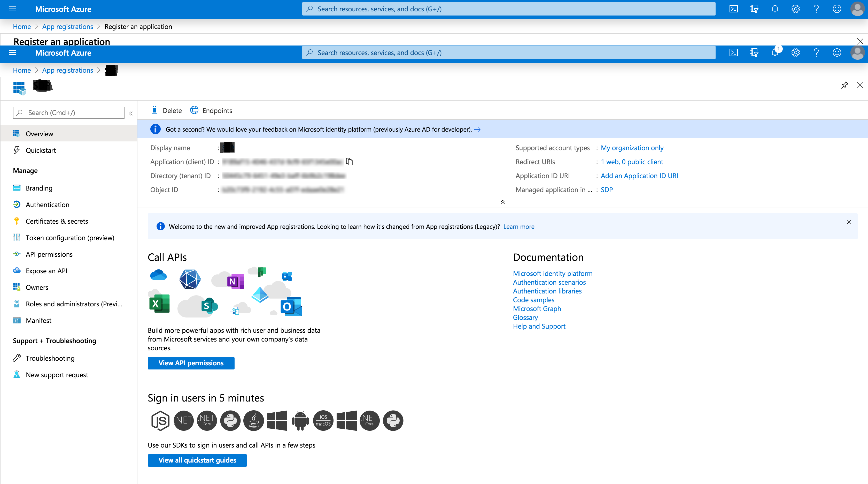Dismiss the welcome info banner
868x484 pixels.
pos(848,222)
